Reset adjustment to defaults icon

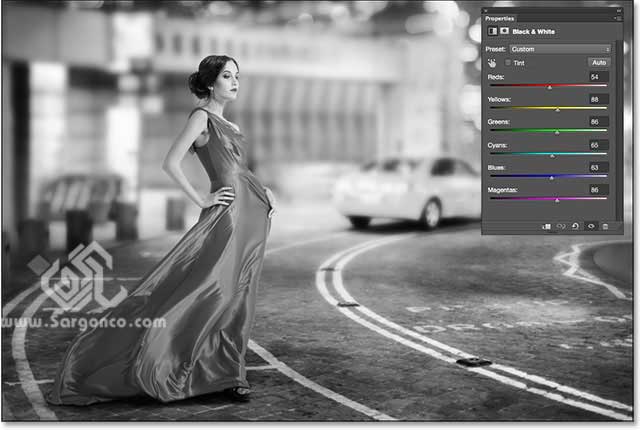coord(576,227)
